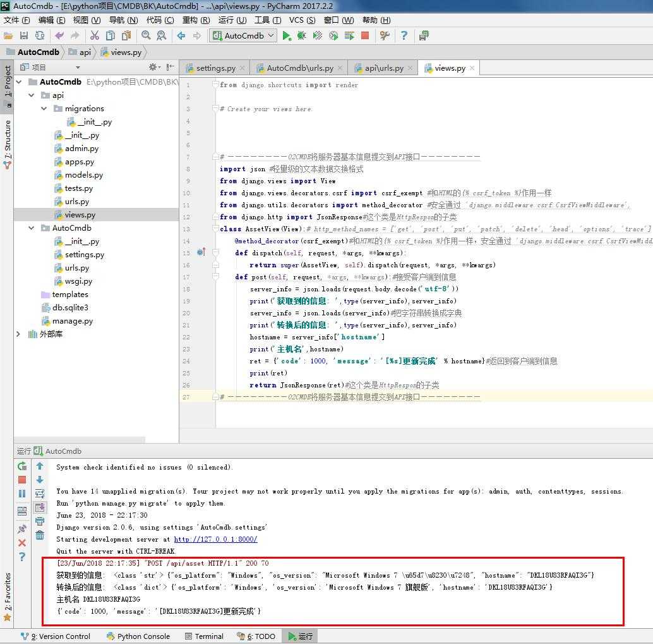Toggle fold marker at line 17 def post
653x644 pixels.
click(x=216, y=277)
